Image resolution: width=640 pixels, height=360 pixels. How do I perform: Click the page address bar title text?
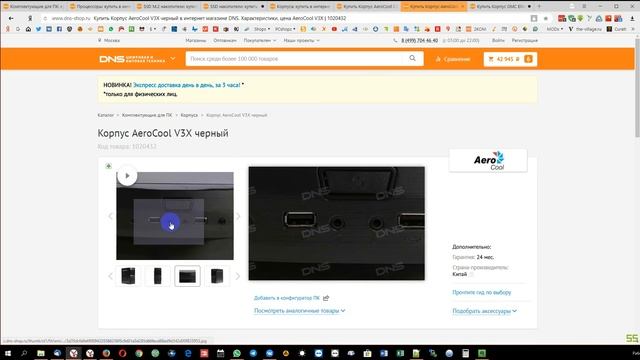click(220, 18)
